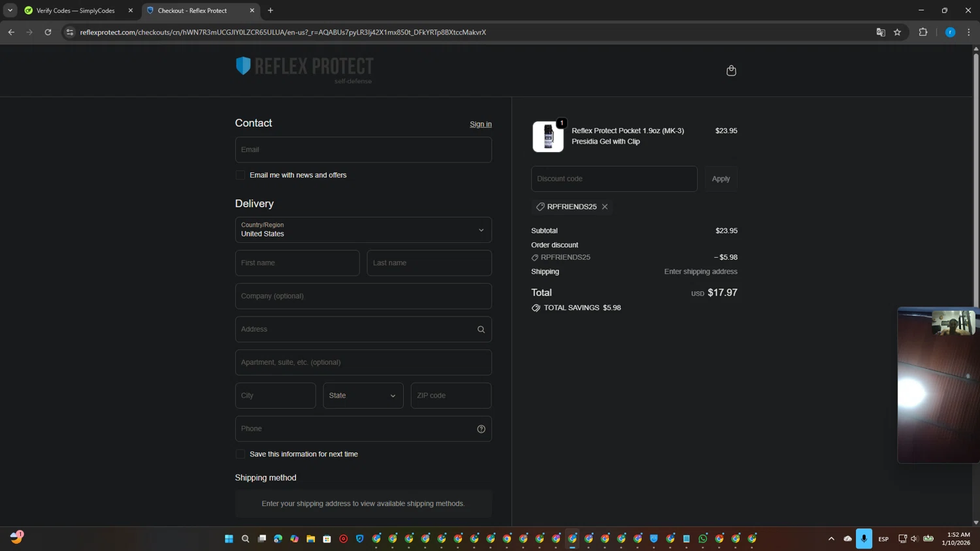
Task: Open the Windows Start menu
Action: (x=229, y=539)
